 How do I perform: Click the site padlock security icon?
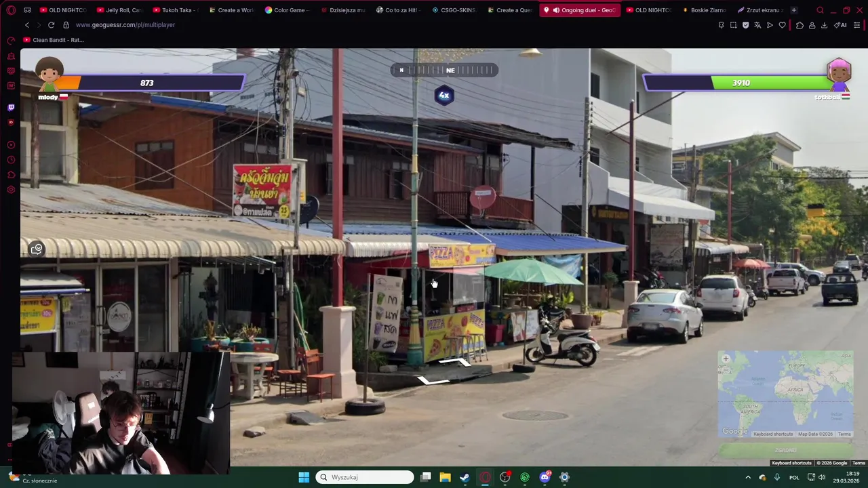point(66,25)
